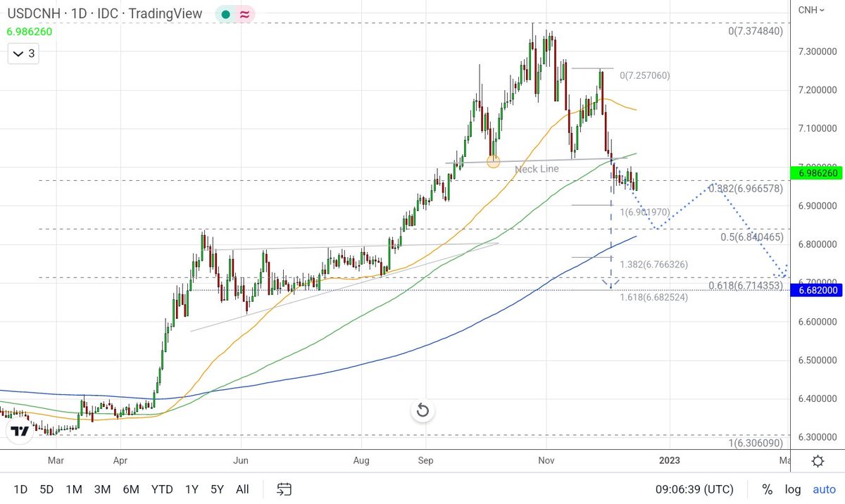
Task: Select the Neck Line text label
Action: (537, 170)
